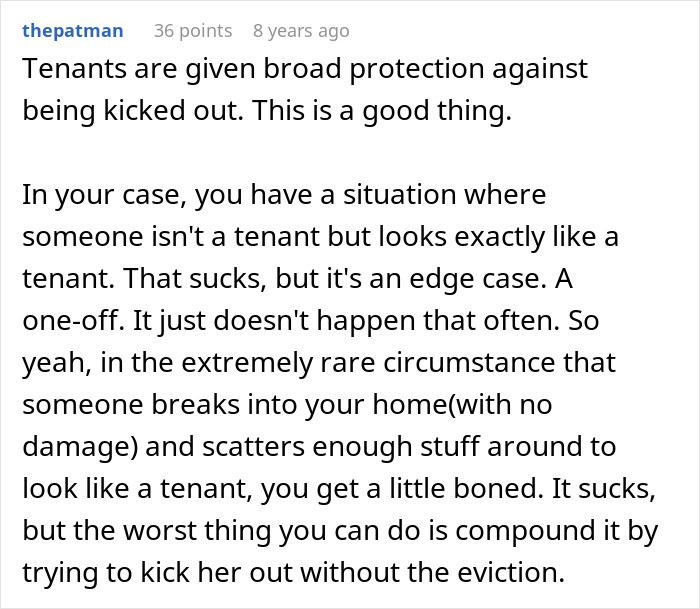
Task: Open thepatman's user profile
Action: pos(73,31)
